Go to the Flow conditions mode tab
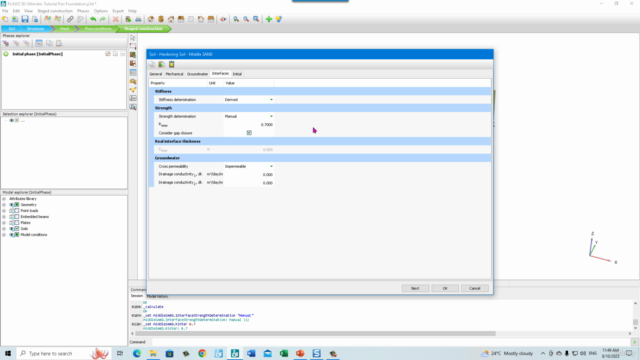 [x=98, y=29]
